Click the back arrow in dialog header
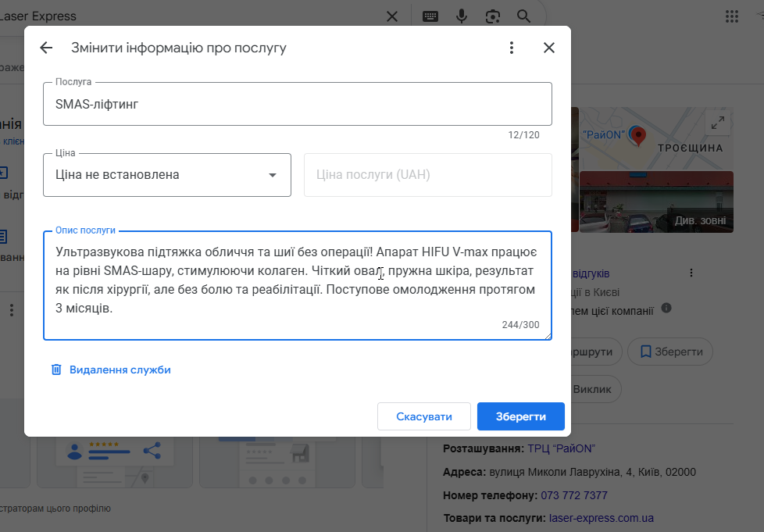Image resolution: width=764 pixels, height=532 pixels. (x=46, y=48)
